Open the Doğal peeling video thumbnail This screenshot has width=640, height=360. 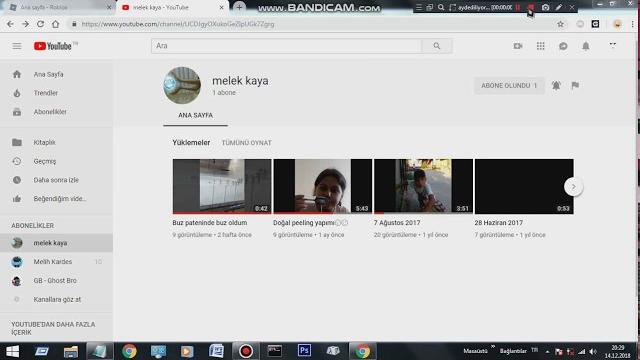322,187
